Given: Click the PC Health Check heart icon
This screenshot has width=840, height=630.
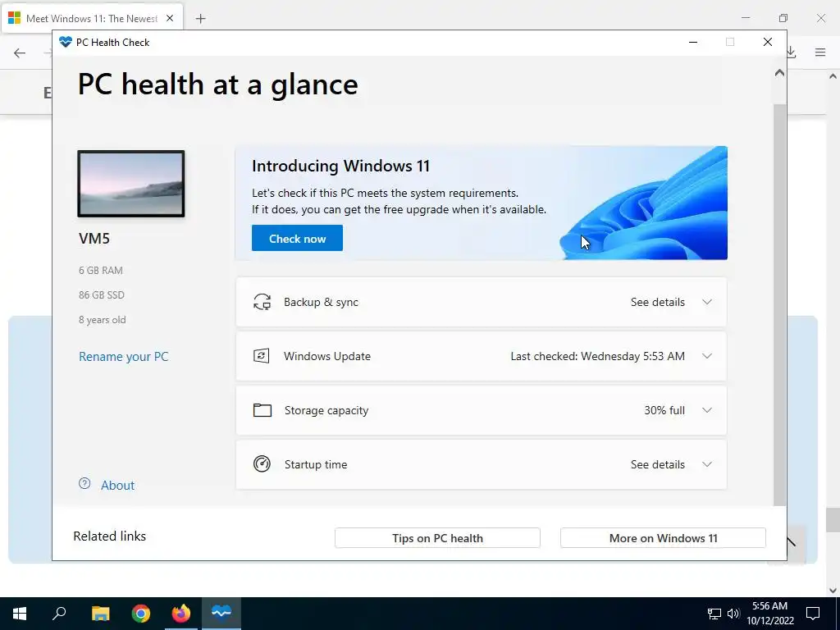Looking at the screenshot, I should 66,43.
